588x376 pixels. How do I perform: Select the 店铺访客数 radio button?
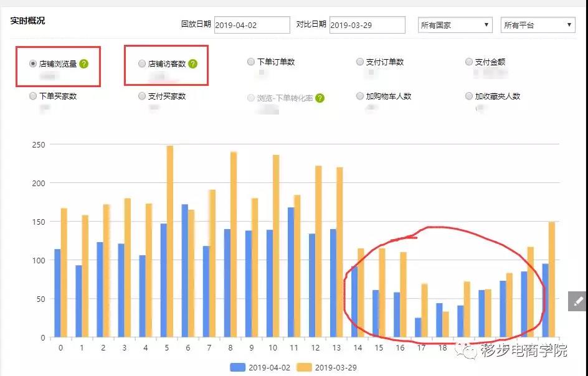coord(142,62)
